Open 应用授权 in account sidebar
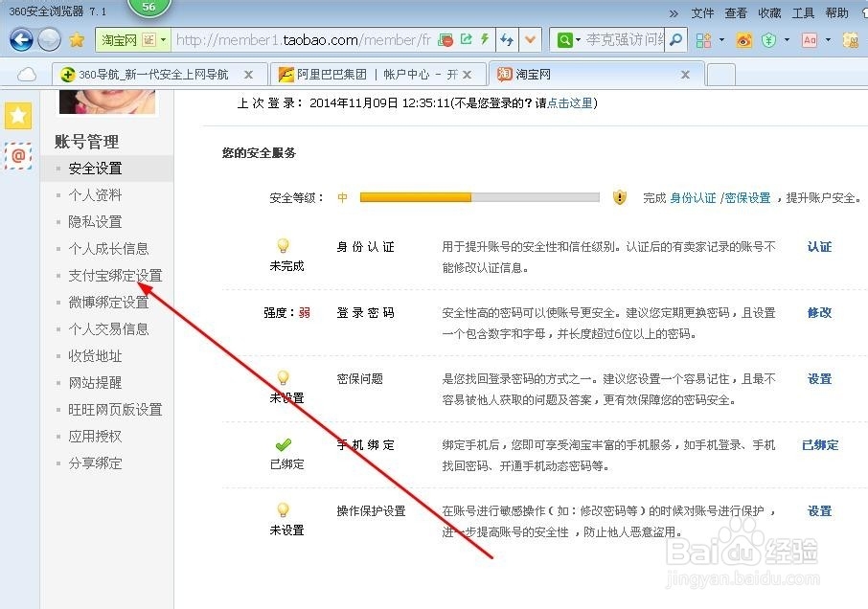Image resolution: width=868 pixels, height=609 pixels. tap(95, 437)
